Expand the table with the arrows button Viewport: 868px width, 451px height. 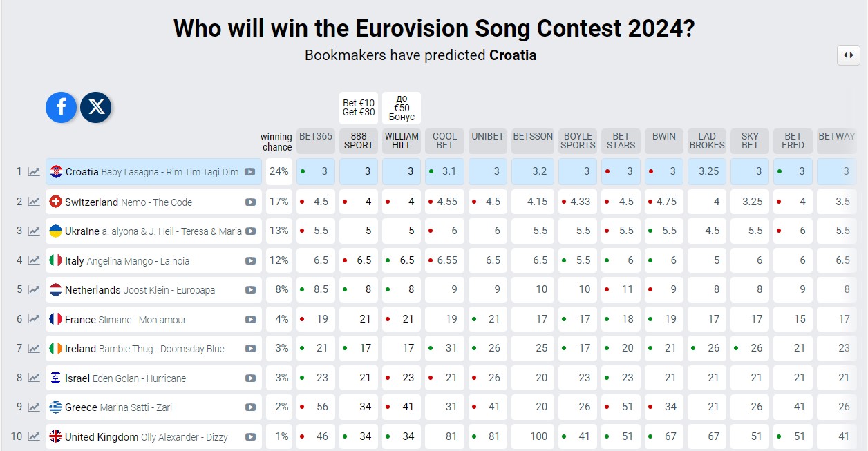point(848,55)
